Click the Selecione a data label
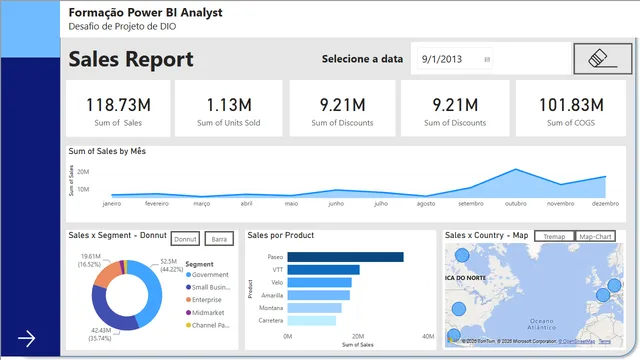 [362, 59]
